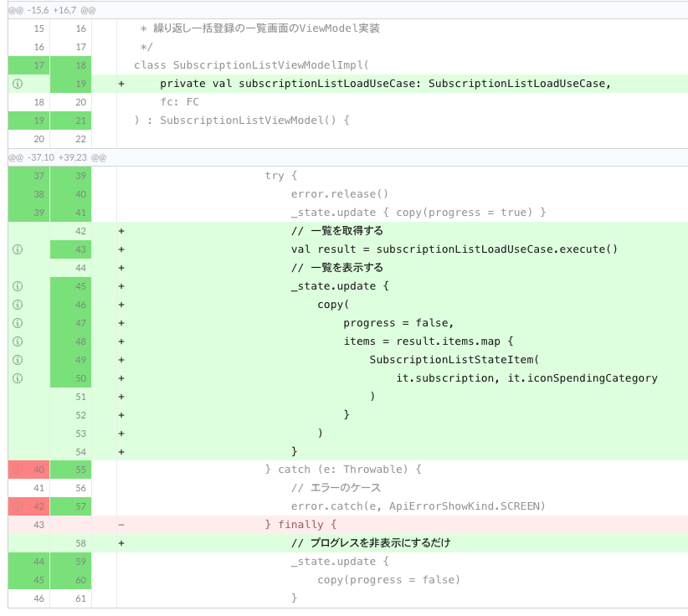Click the info icon on line 19
This screenshot has width=688, height=616.
(x=18, y=84)
